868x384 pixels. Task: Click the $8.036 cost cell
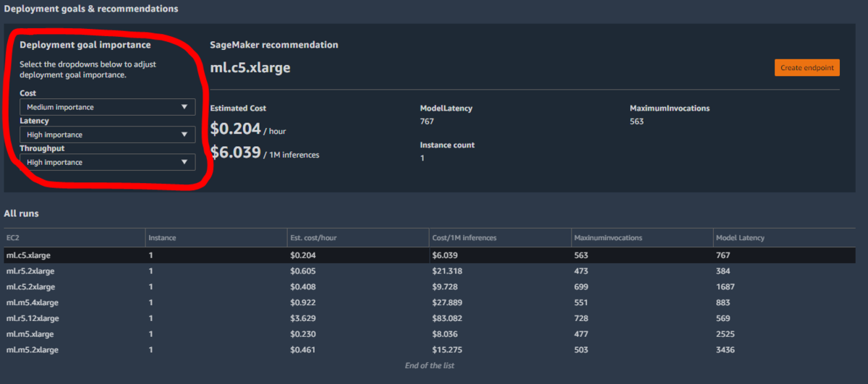click(446, 334)
